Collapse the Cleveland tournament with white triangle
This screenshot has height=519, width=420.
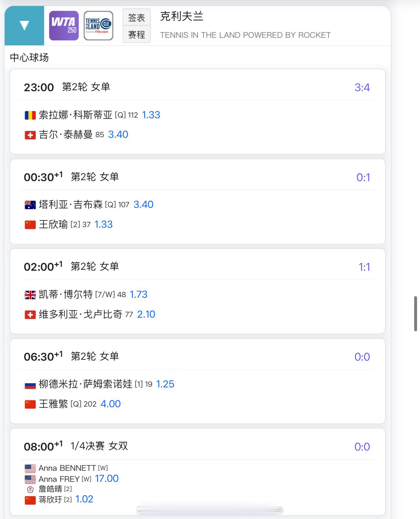pyautogui.click(x=24, y=25)
